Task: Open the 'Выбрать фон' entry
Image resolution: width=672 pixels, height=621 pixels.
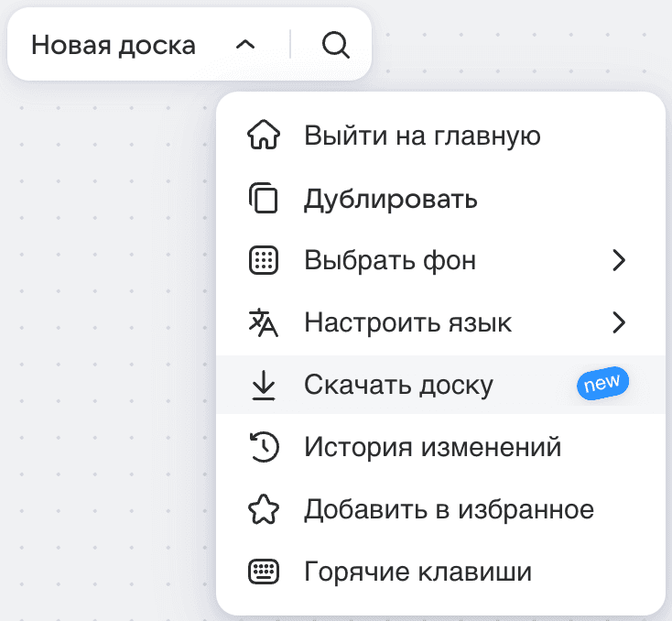Action: click(x=440, y=260)
